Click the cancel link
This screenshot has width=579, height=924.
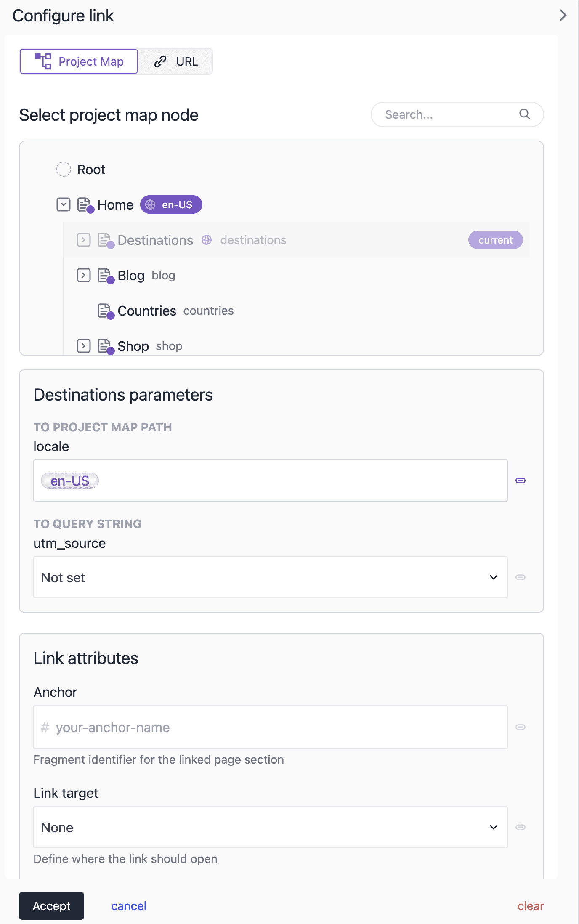[129, 906]
